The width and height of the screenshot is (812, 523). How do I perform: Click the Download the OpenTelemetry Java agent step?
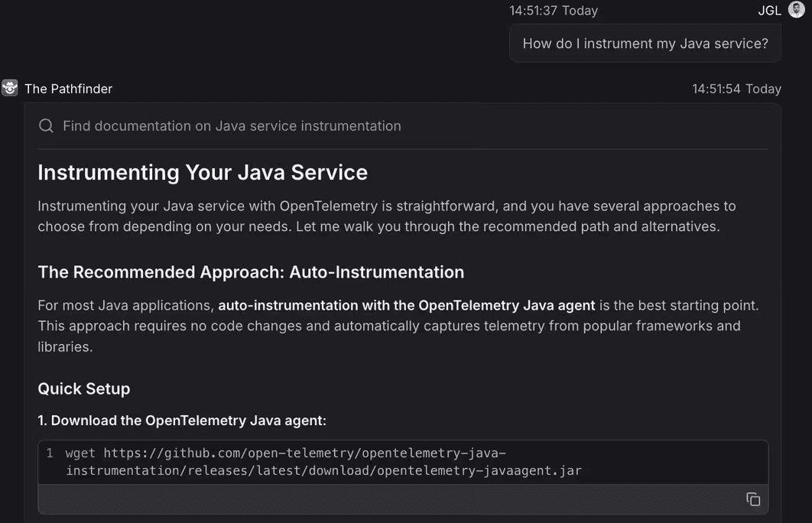click(x=182, y=421)
